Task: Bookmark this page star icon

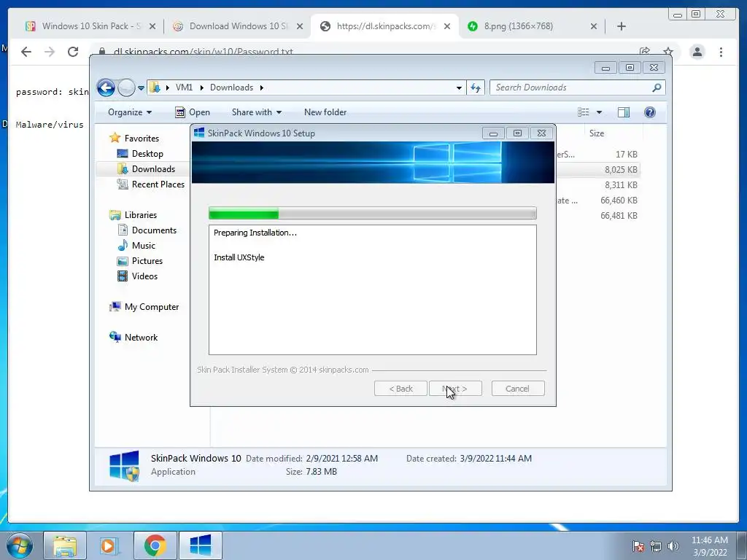Action: click(x=668, y=52)
